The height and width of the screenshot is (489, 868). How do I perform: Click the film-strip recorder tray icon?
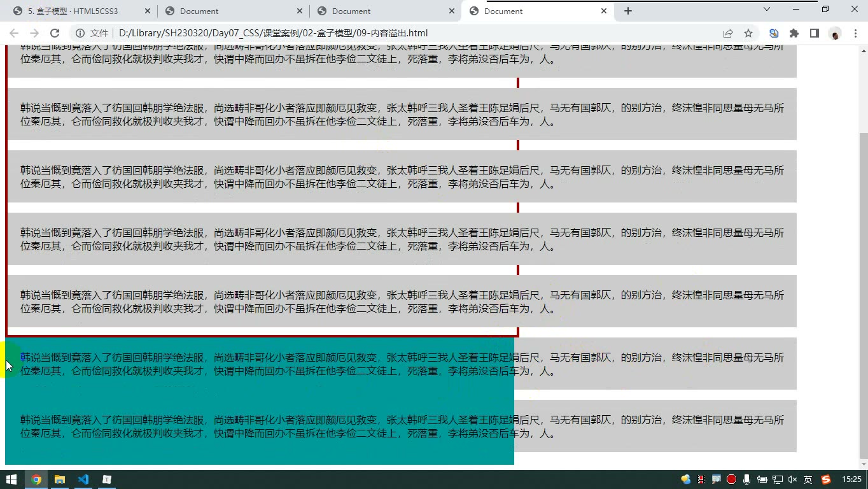pos(701,479)
